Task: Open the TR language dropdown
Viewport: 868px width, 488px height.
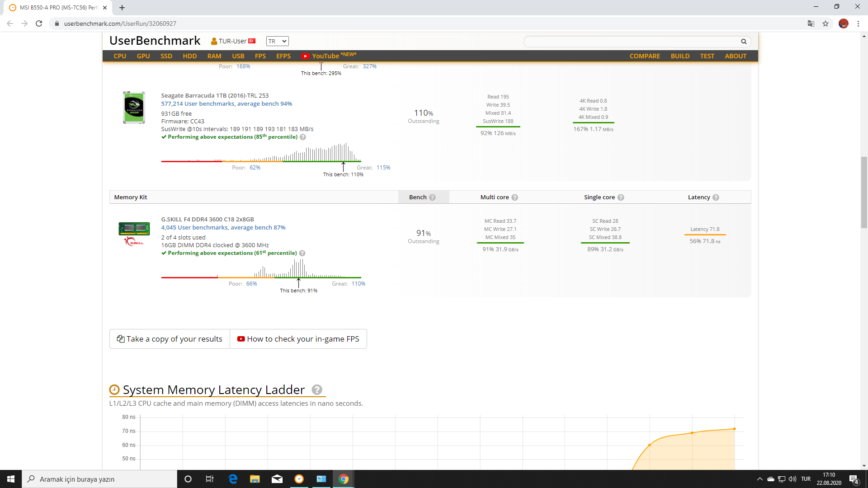Action: (x=277, y=41)
